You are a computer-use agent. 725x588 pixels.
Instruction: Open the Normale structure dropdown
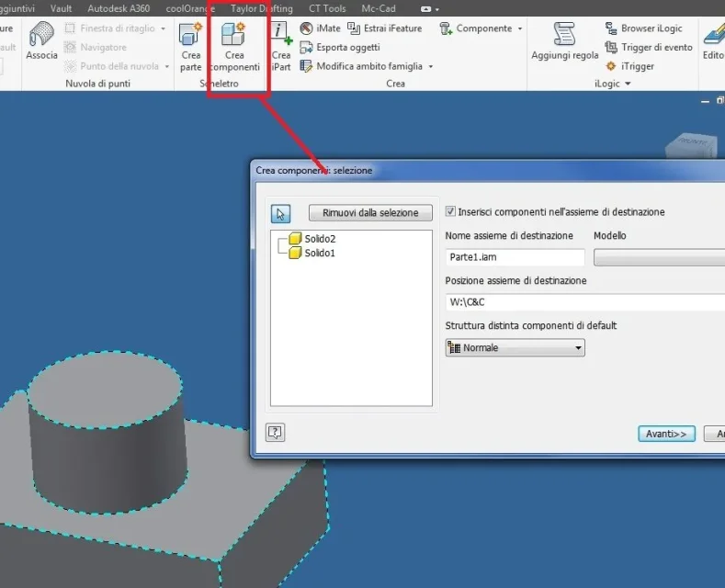click(515, 347)
